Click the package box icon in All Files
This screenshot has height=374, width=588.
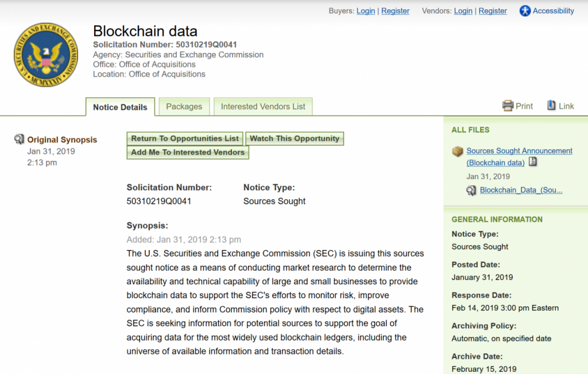coord(458,151)
